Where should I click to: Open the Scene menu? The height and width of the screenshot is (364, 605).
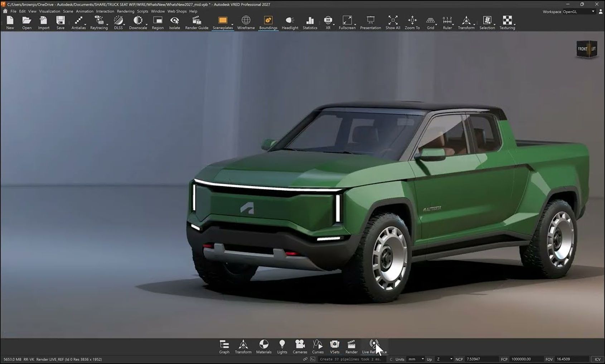tap(68, 11)
